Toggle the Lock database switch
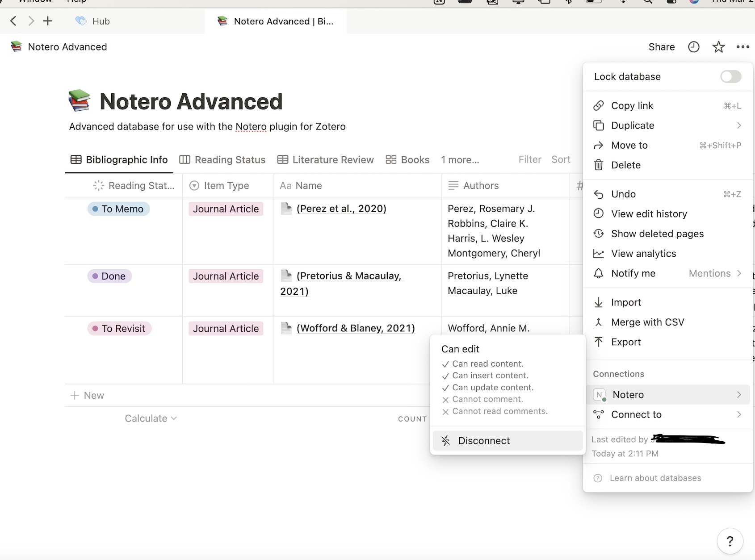Screen dimensions: 755x560 pos(730,76)
